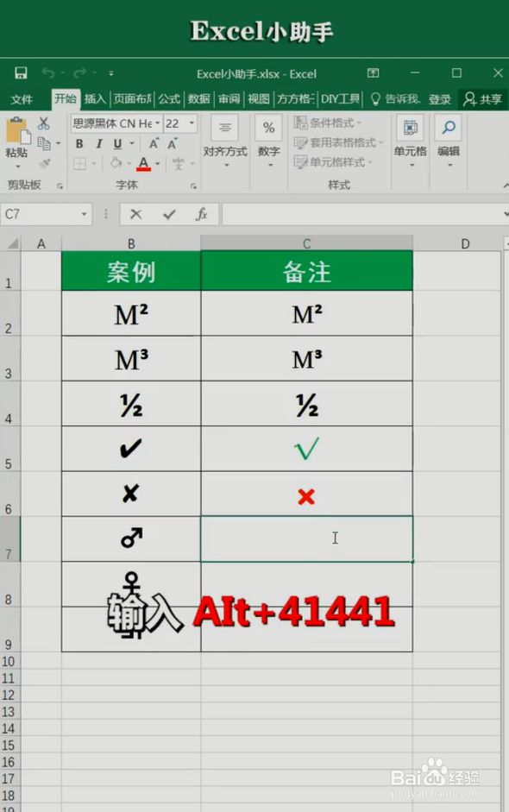
Task: Click the green check mark cell C5
Action: (307, 449)
